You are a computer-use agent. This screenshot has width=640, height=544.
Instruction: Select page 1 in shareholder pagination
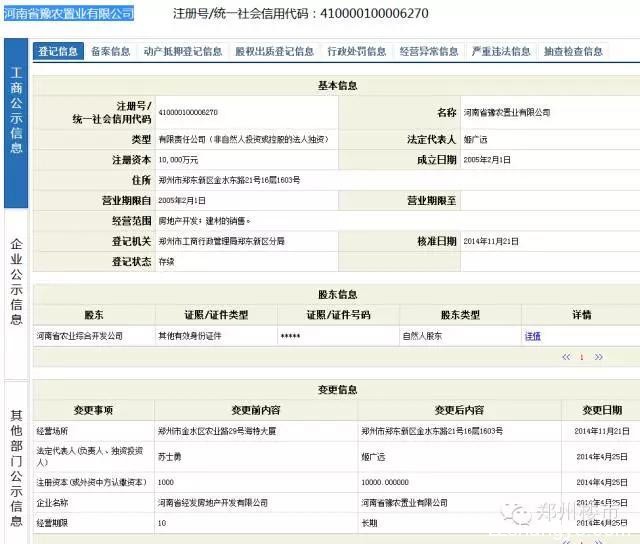point(582,357)
